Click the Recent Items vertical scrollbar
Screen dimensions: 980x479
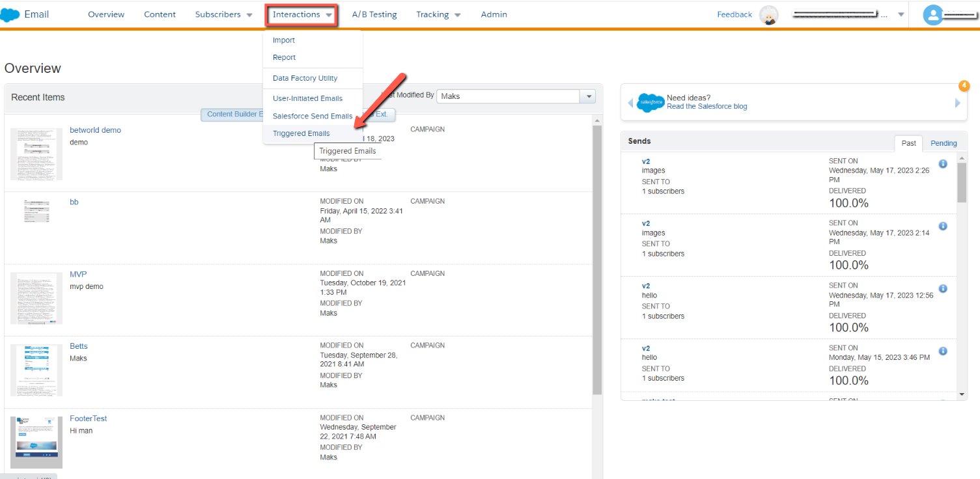(597, 260)
